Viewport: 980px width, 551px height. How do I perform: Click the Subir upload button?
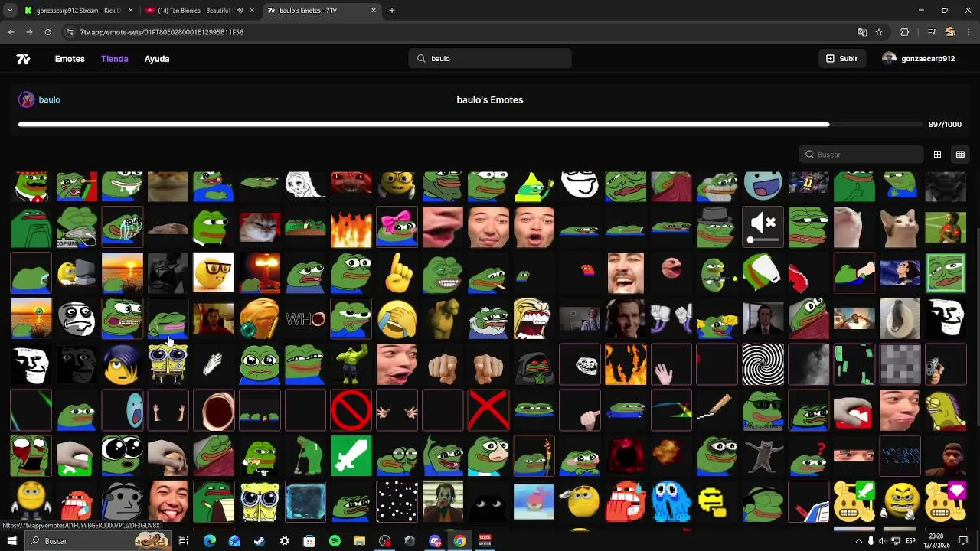tap(841, 59)
